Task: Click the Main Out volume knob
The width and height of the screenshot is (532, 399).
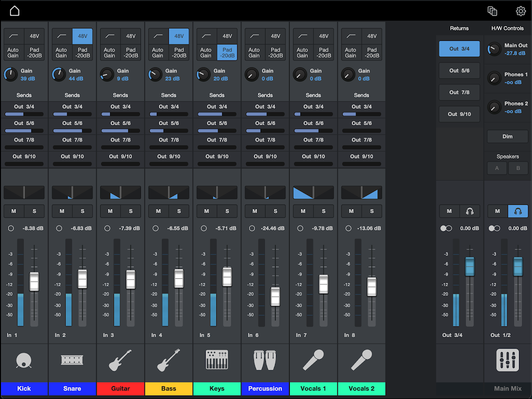Action: [x=494, y=49]
